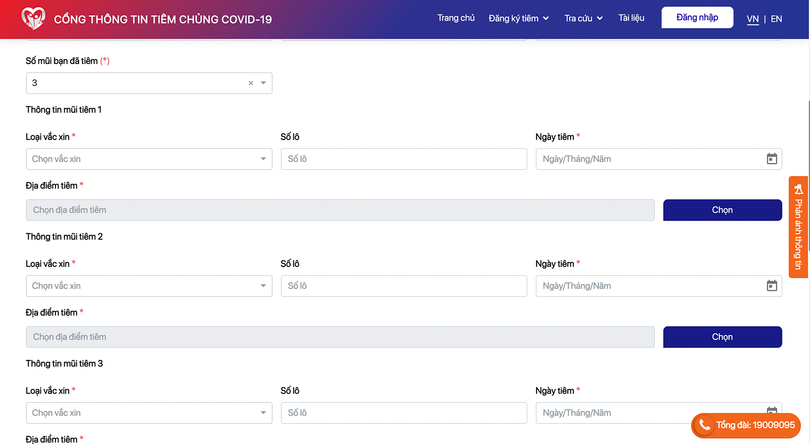Expand the 'Số mũi bạn đã tiêm' dropdown
The height and width of the screenshot is (444, 810).
tap(263, 83)
